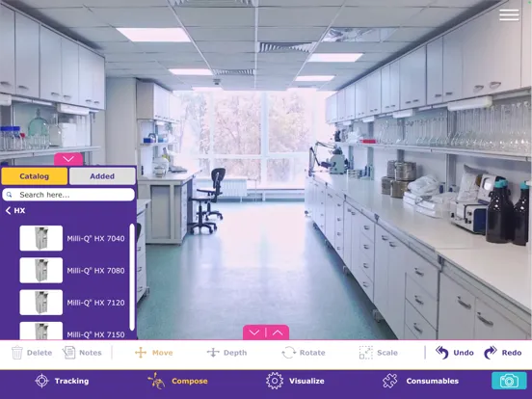Image resolution: width=532 pixels, height=399 pixels.
Task: Click the Delete label
Action: tap(40, 353)
